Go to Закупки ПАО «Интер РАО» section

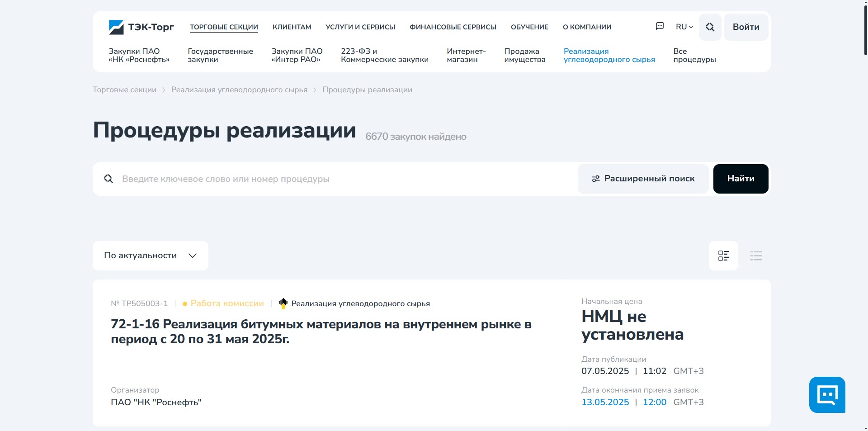pyautogui.click(x=297, y=55)
